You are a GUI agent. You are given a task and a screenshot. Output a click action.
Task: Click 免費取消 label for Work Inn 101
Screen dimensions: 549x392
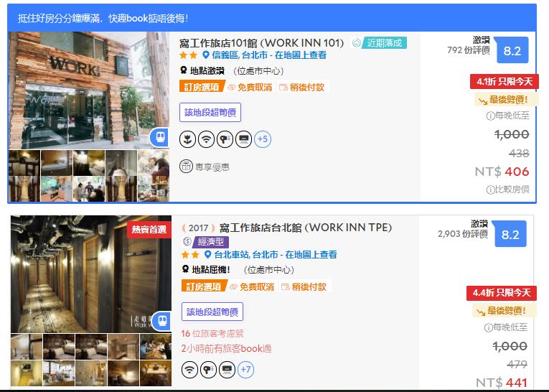coord(255,87)
